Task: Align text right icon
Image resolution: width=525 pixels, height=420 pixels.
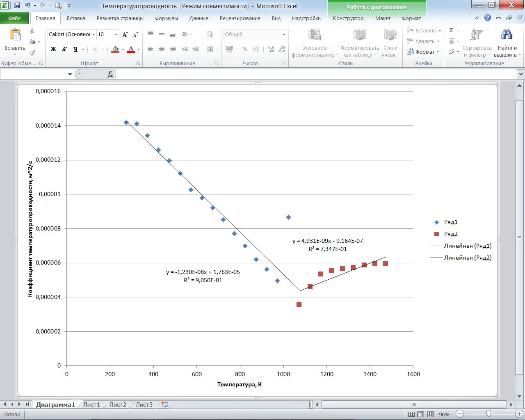Action: [173, 49]
